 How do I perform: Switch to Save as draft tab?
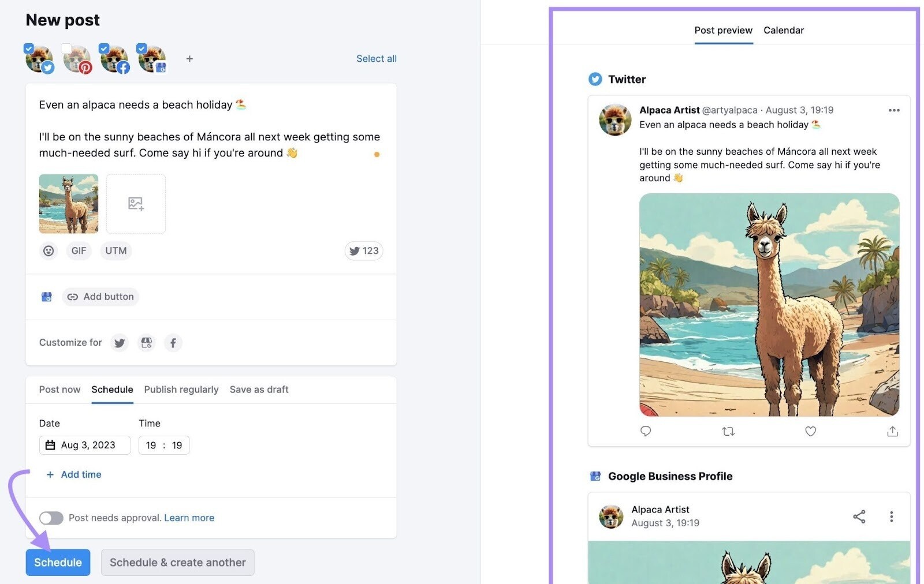click(x=259, y=390)
